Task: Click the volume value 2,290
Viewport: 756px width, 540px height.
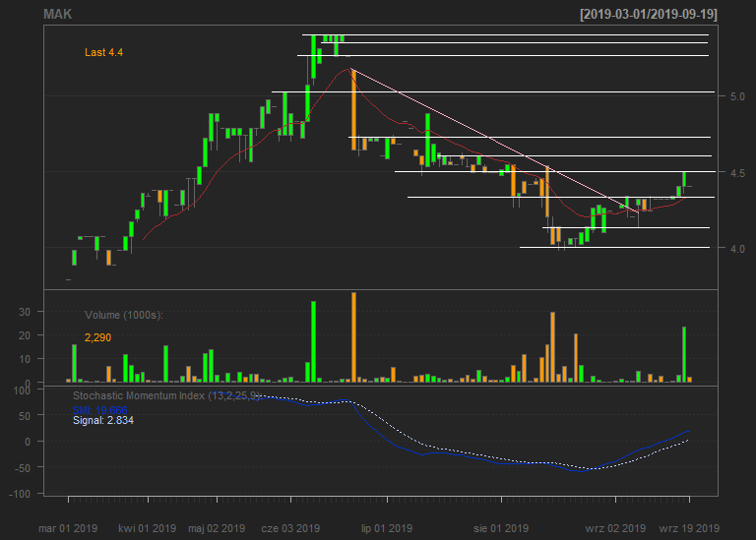Action: (x=97, y=337)
